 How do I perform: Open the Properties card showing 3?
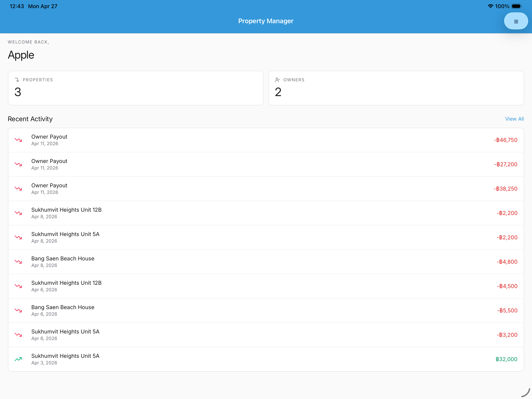click(x=136, y=88)
